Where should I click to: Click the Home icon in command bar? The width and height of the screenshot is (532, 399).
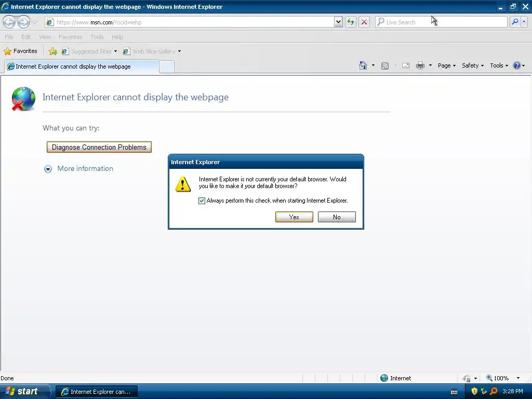363,65
